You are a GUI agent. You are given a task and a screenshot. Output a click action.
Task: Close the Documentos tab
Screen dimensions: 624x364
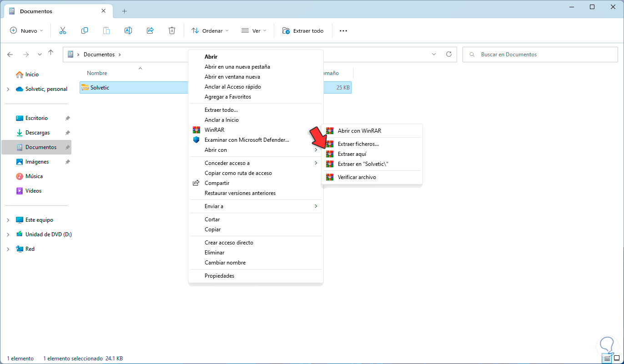point(104,11)
